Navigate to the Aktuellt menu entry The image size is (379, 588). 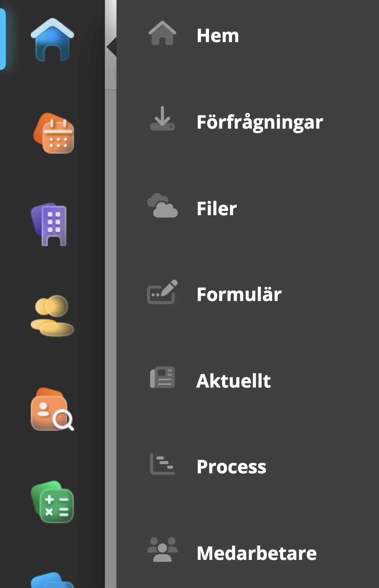[x=234, y=381]
